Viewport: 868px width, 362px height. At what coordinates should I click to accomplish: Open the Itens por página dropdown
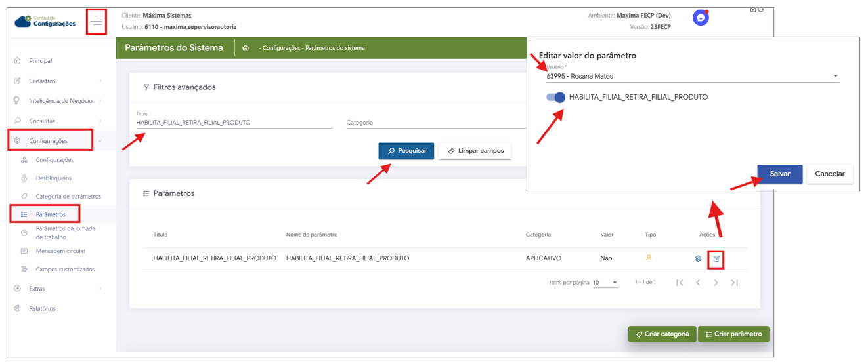tap(605, 283)
